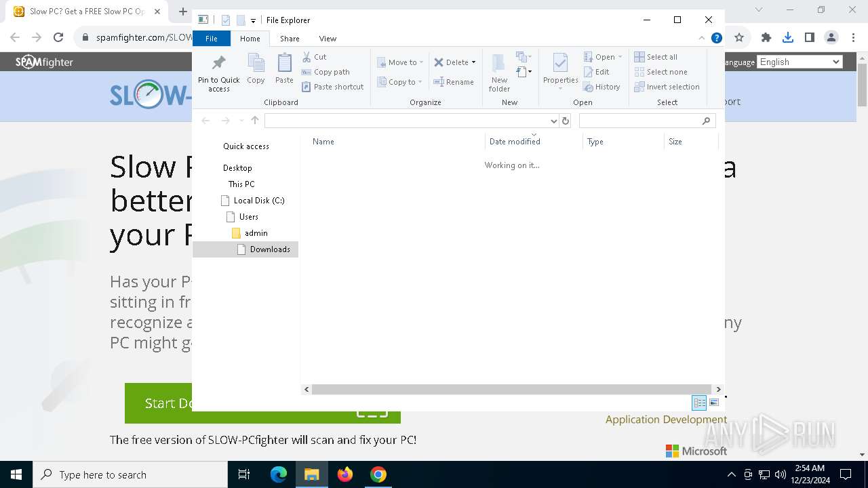868x488 pixels.
Task: Refresh the Explorer folder view
Action: 566,121
